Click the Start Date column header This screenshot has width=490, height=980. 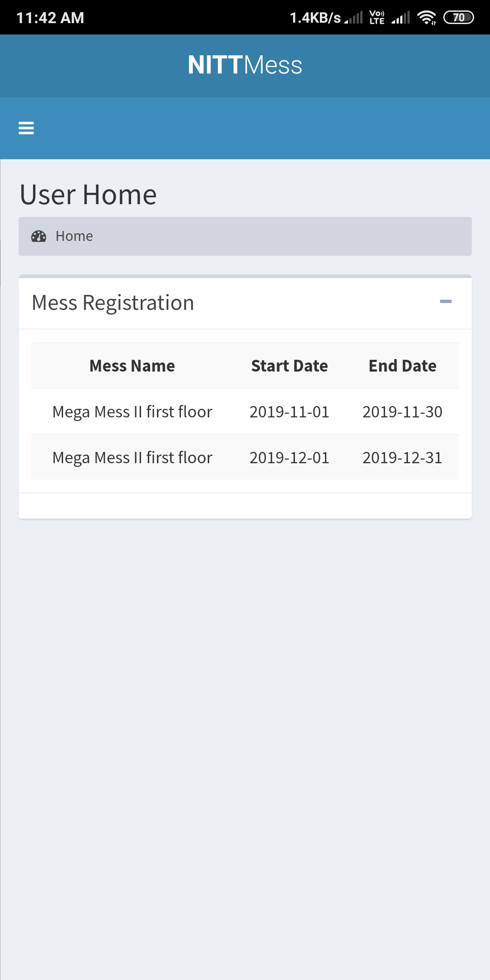289,366
